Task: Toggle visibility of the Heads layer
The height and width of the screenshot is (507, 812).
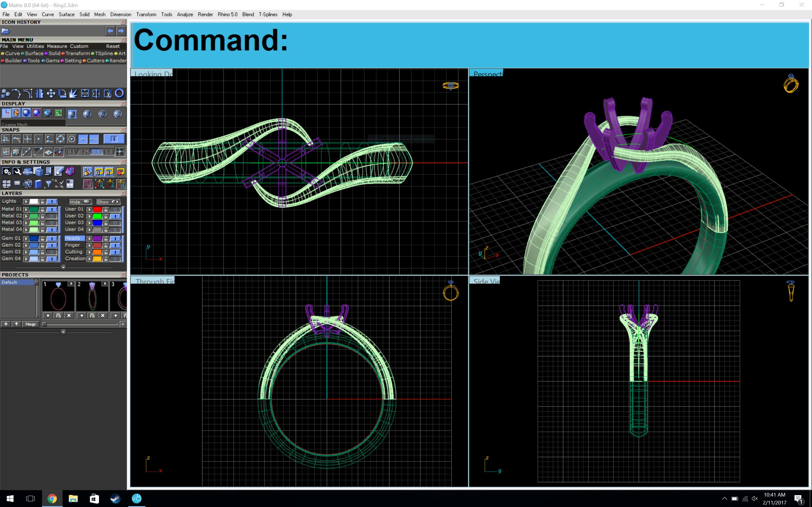Action: click(115, 238)
